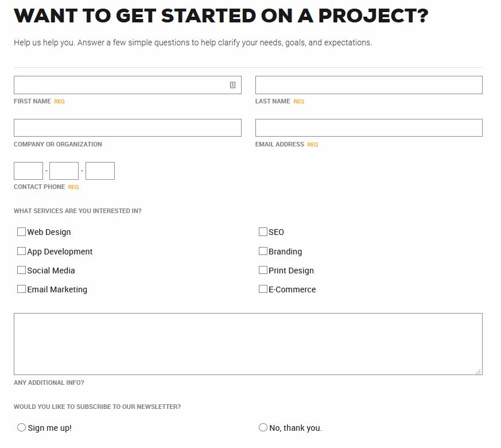The height and width of the screenshot is (448, 501).
Task: Click the Any Additional Info text area
Action: [248, 343]
